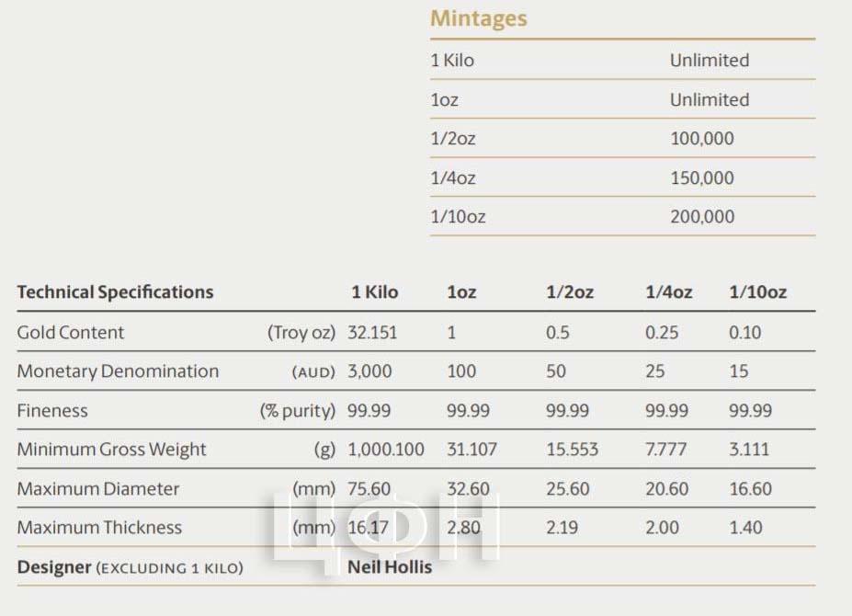Click the Gold Content row label

pos(71,332)
